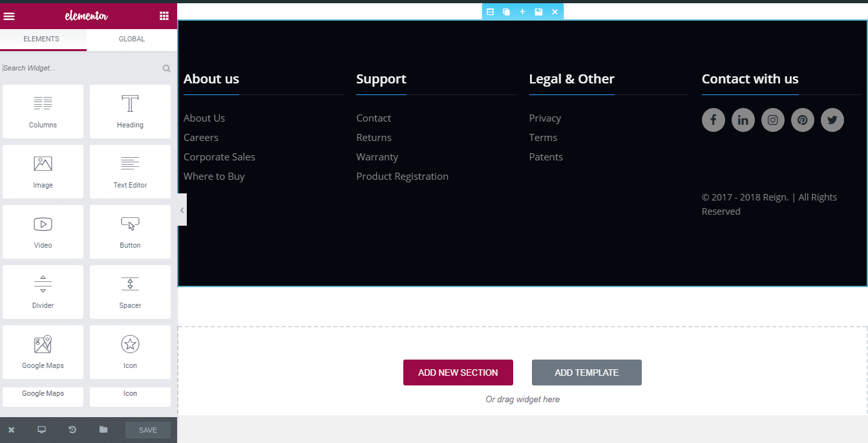Choose the Text Editor widget
The height and width of the screenshot is (443, 868).
[130, 171]
